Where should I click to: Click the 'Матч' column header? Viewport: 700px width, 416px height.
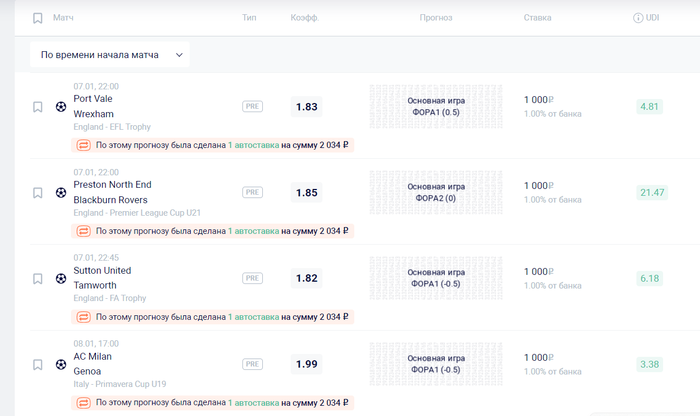[63, 18]
